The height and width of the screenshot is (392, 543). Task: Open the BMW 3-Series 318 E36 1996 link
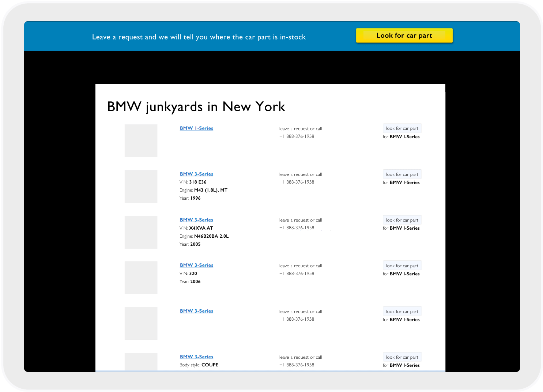click(x=196, y=174)
